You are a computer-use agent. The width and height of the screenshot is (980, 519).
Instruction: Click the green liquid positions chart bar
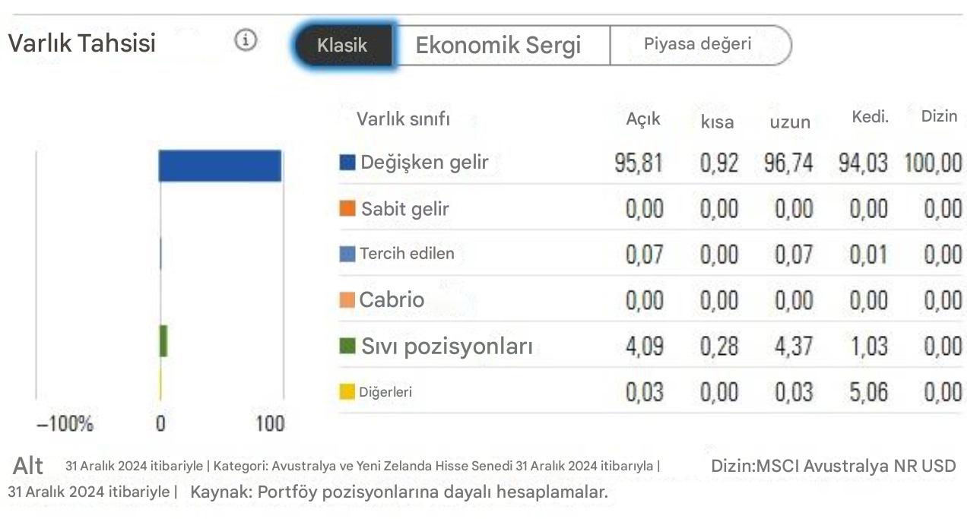[163, 341]
